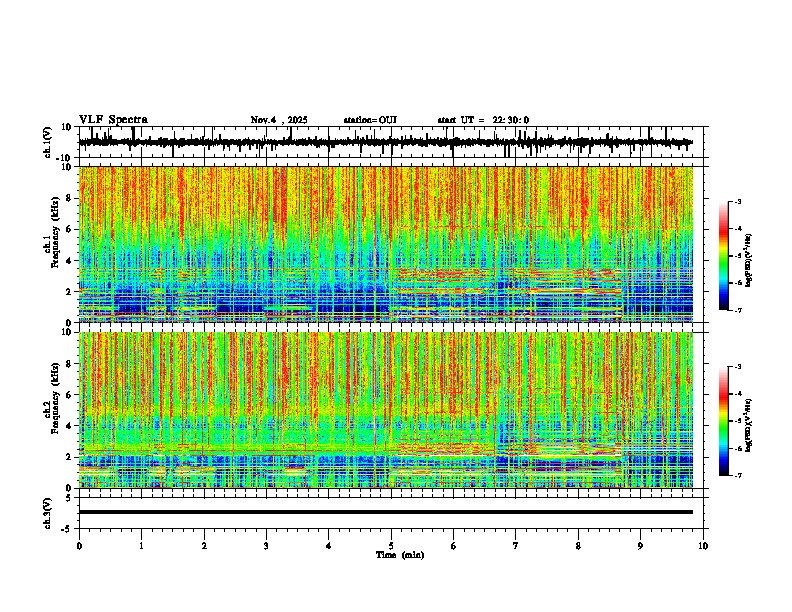
Task: Click the "-7" label on the ch.2 colorbar
Action: tap(737, 475)
